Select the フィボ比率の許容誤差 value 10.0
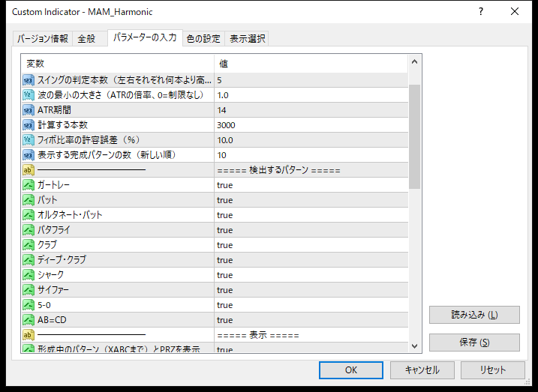This screenshot has height=392, width=538. coord(311,140)
